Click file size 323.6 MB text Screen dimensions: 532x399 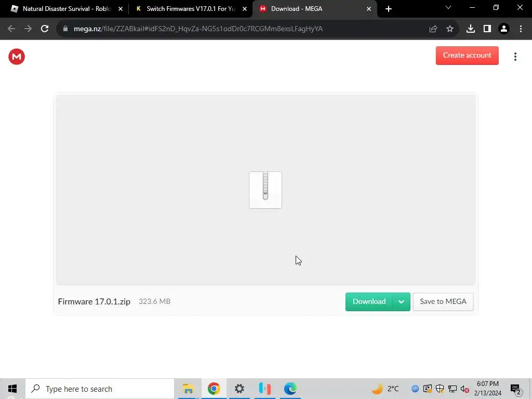154,302
